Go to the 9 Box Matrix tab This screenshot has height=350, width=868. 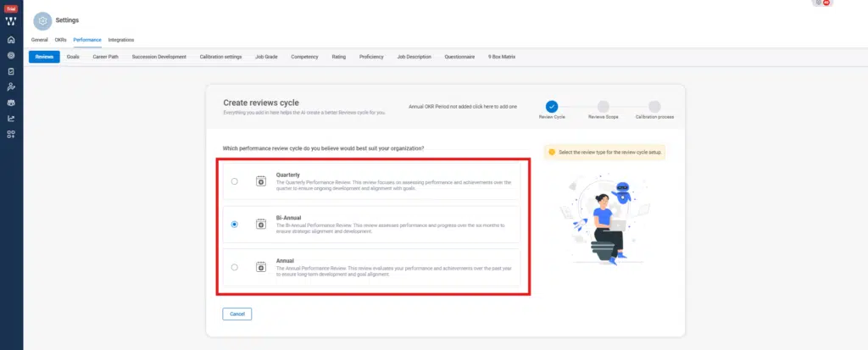point(501,57)
